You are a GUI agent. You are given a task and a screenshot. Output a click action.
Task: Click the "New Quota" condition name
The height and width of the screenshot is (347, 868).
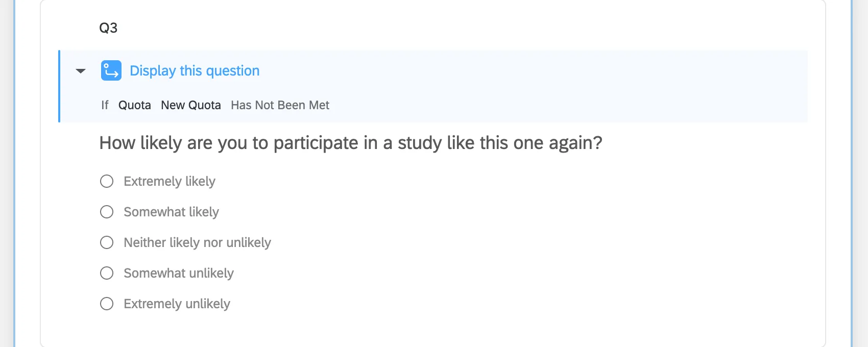coord(191,105)
